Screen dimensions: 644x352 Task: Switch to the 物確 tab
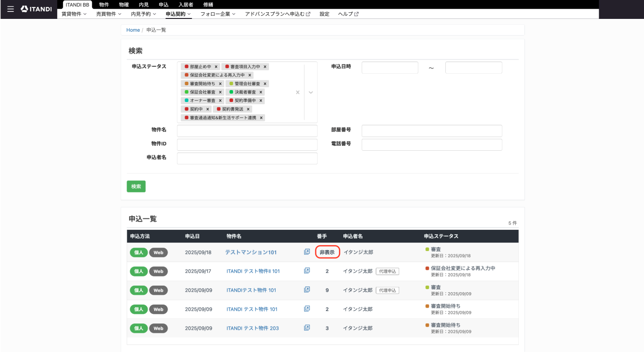tap(124, 4)
